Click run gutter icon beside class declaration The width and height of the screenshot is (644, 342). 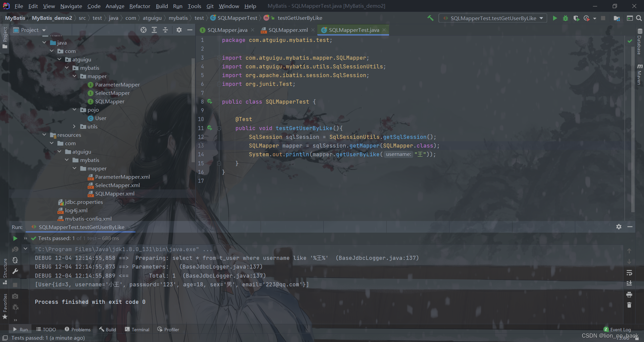[x=210, y=101]
